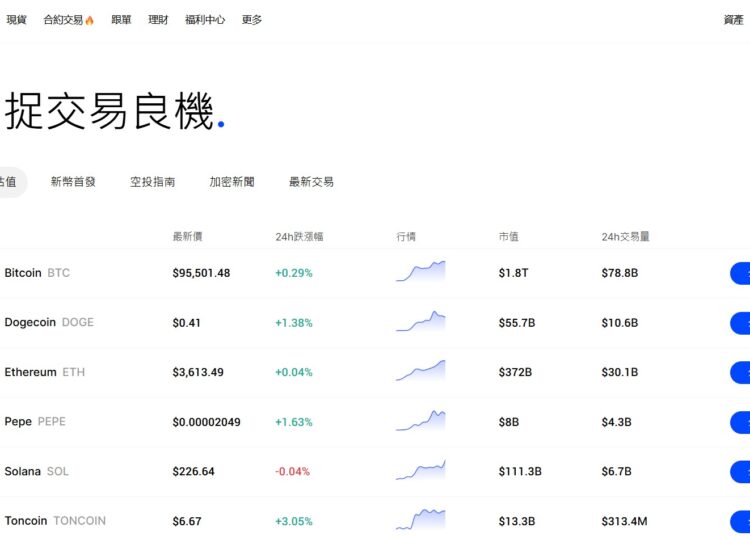The height and width of the screenshot is (536, 750).
Task: Click the Bitcoin price chart sparkline
Action: [420, 271]
